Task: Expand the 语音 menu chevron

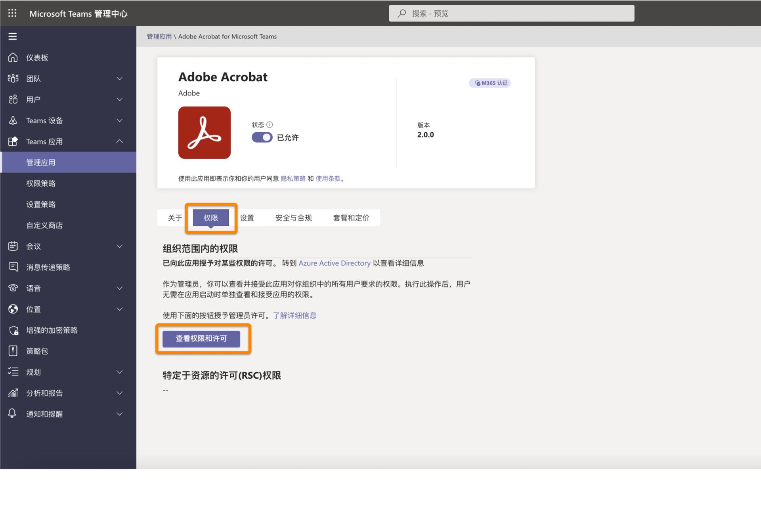Action: (120, 288)
